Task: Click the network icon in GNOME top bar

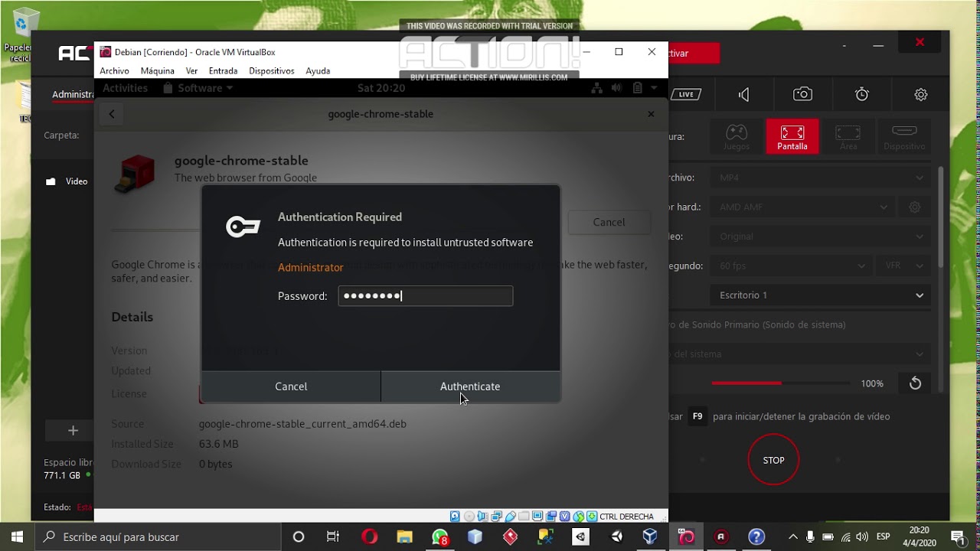Action: pyautogui.click(x=597, y=88)
